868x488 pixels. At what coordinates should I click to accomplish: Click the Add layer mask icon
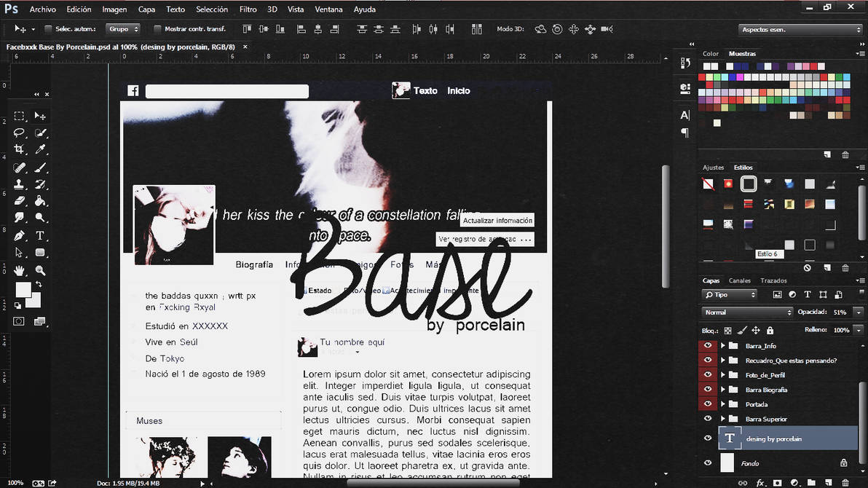click(776, 482)
